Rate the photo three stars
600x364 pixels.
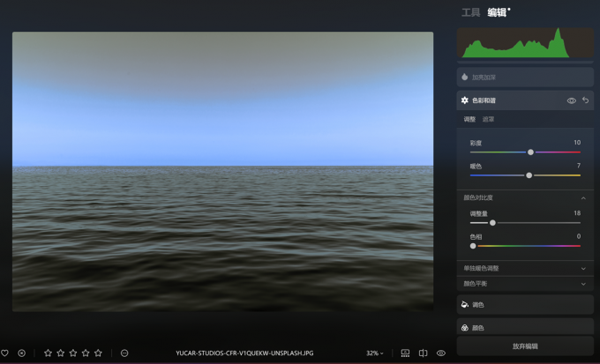pyautogui.click(x=73, y=353)
